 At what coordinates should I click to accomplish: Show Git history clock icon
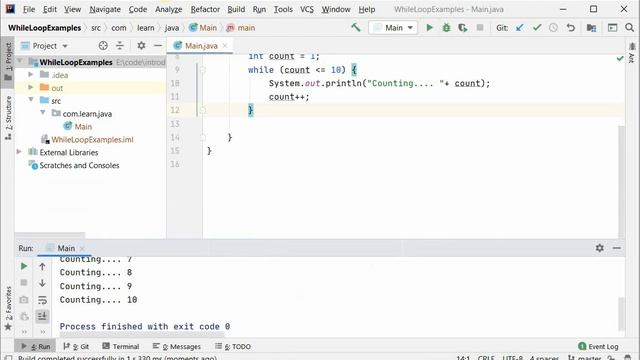553,27
